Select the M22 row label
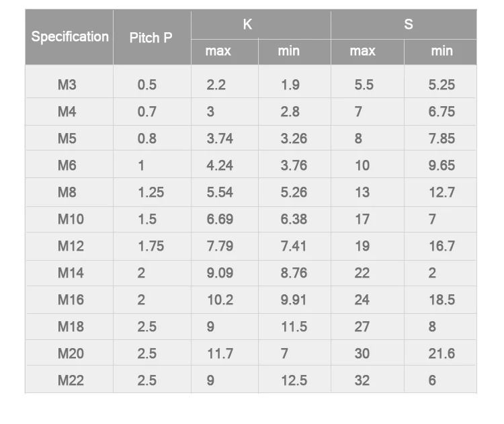This screenshot has height=424, width=504. [71, 380]
